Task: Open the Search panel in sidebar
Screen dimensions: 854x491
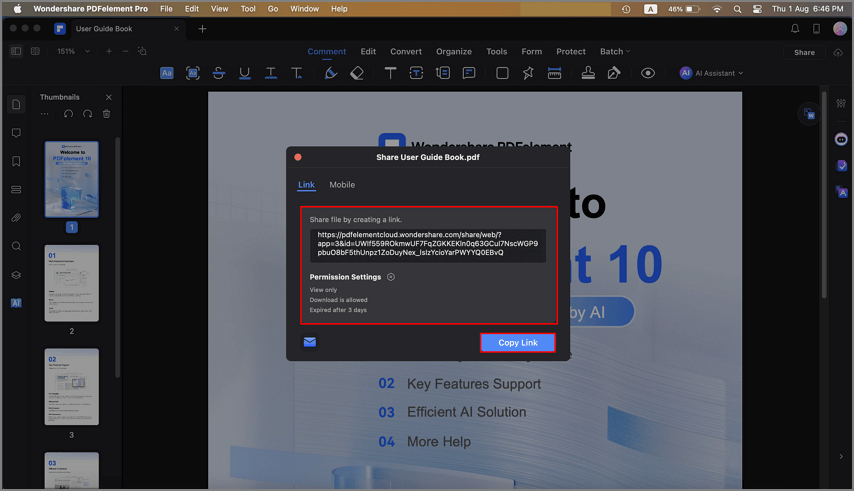Action: tap(16, 246)
